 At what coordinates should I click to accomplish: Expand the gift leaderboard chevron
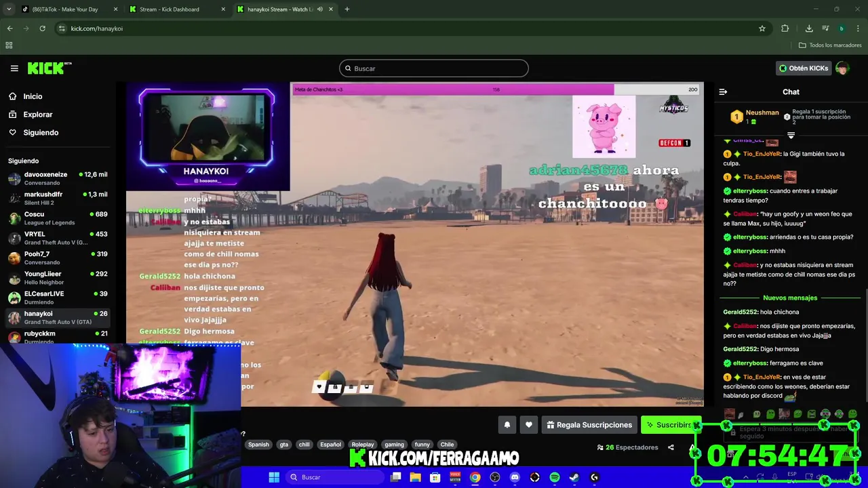(x=791, y=136)
